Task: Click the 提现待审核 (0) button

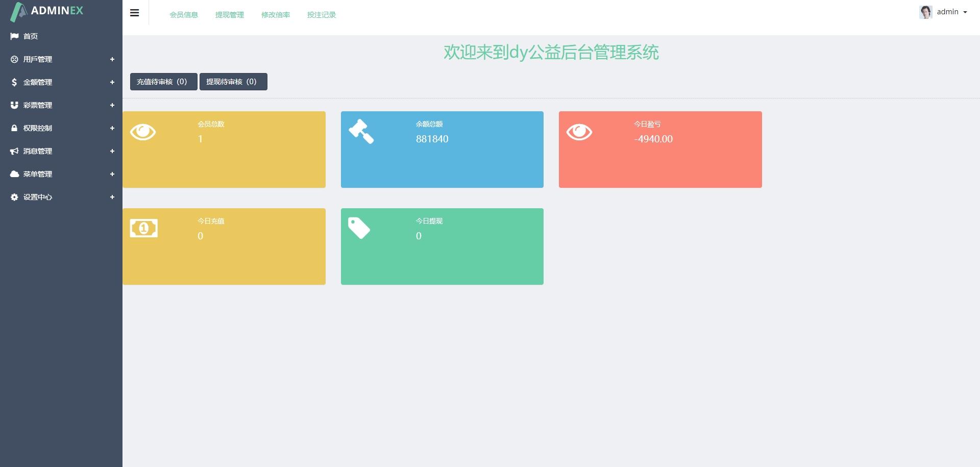Action: pos(233,82)
